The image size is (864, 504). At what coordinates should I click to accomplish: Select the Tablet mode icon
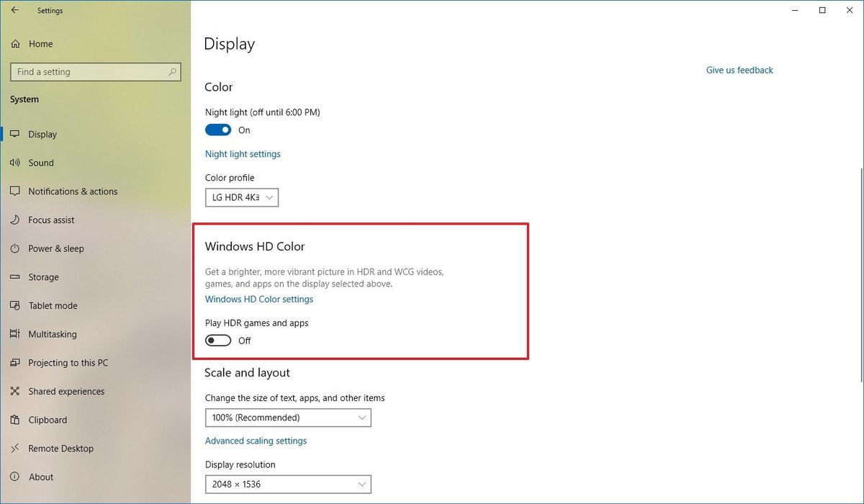pos(16,305)
